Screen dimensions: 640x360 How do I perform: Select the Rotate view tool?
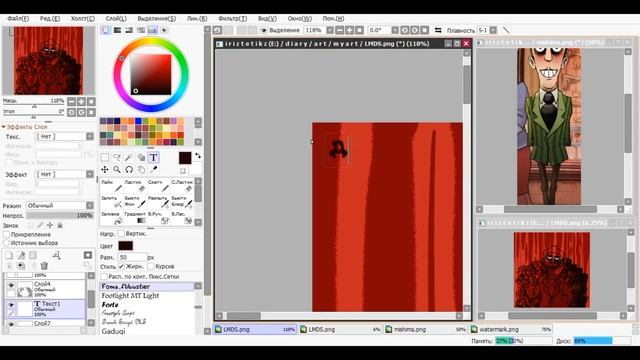[129, 169]
